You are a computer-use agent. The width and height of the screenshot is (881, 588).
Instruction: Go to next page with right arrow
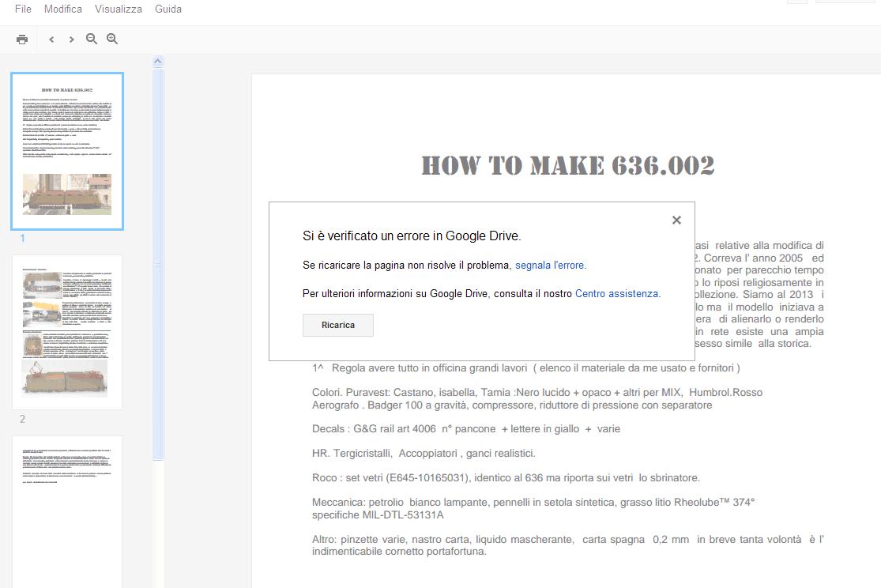tap(71, 40)
